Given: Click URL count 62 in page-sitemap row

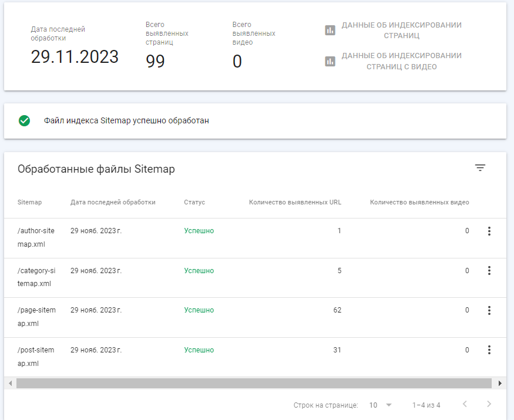Looking at the screenshot, I should [x=337, y=310].
